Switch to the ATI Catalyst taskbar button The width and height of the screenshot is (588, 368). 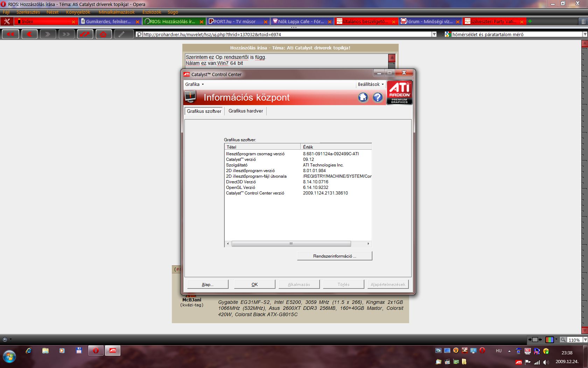point(113,350)
